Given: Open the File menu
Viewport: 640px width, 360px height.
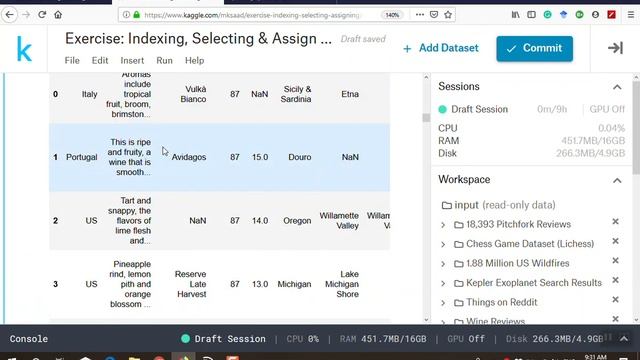Looking at the screenshot, I should (72, 60).
